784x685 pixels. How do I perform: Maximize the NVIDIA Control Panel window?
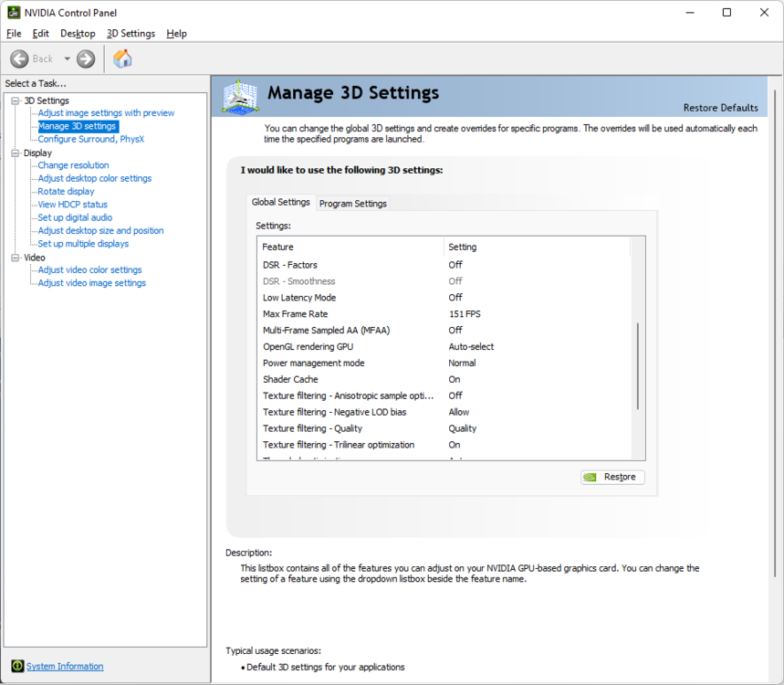point(727,13)
